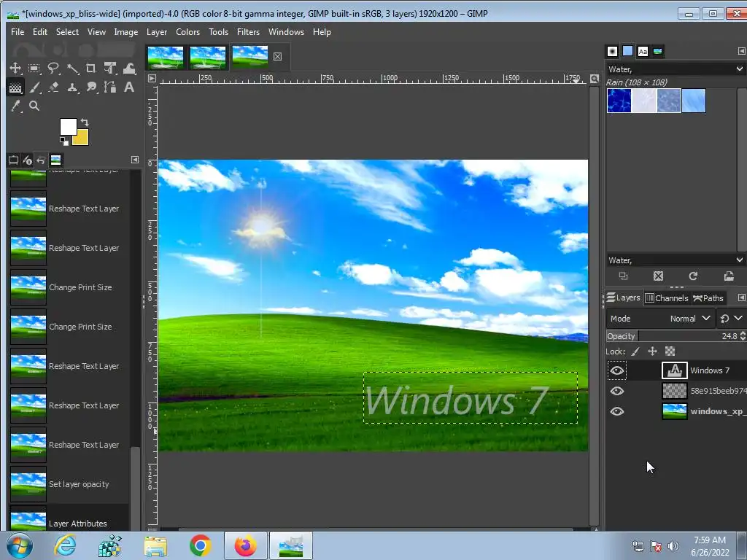Hide the Windows 7 text layer
The image size is (747, 560).
click(617, 370)
